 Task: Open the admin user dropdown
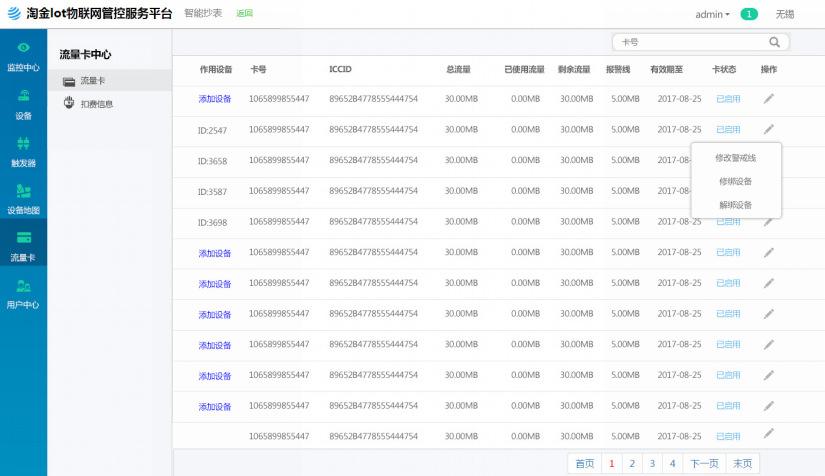tap(712, 14)
